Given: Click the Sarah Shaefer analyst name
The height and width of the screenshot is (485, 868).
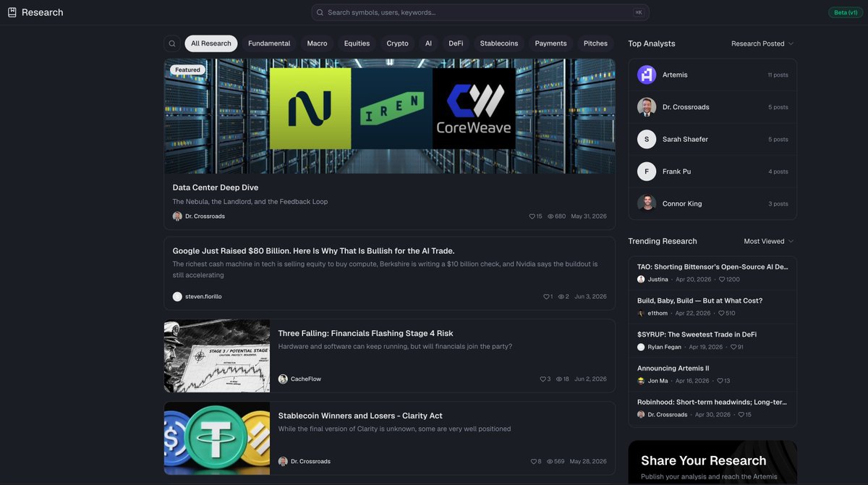Looking at the screenshot, I should pyautogui.click(x=685, y=139).
